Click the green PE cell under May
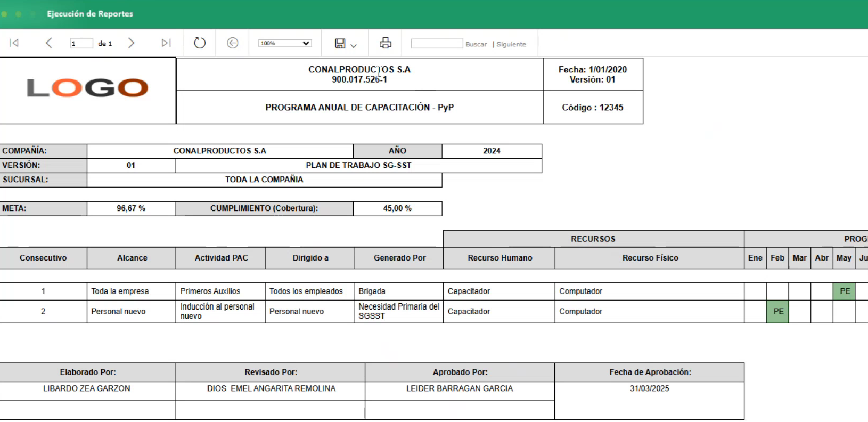 [845, 291]
